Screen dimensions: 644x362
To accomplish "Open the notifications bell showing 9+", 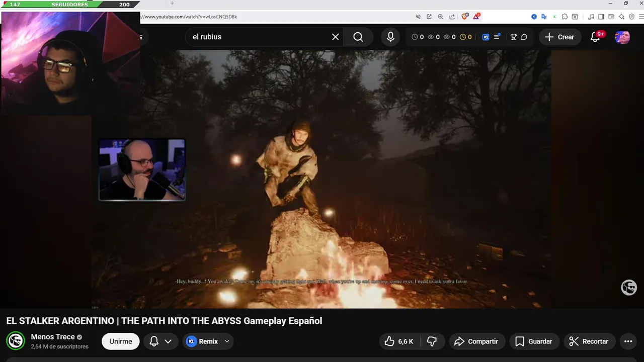I will click(595, 37).
